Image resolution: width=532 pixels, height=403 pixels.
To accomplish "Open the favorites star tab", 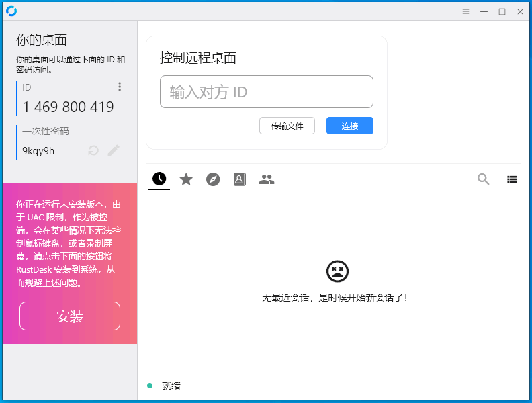I will 186,179.
